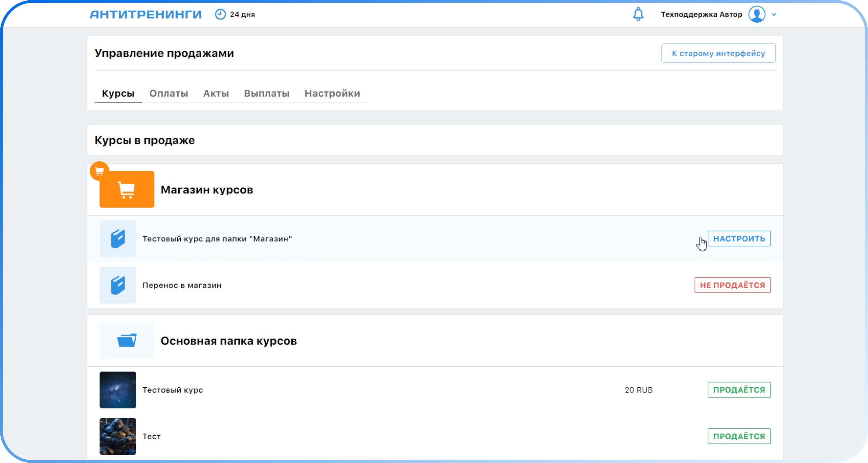Viewport: 868px width, 463px height.
Task: Open the Настройки tab
Action: pos(332,93)
